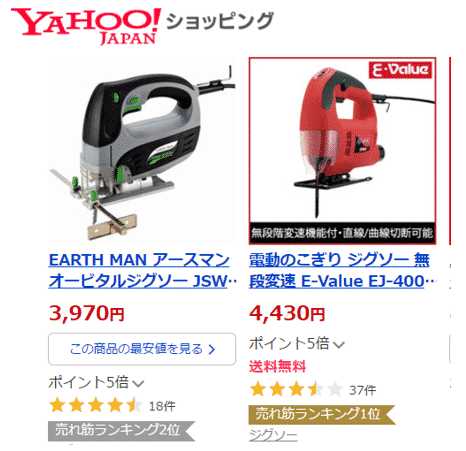The height and width of the screenshot is (451, 466).
Task: Open the 37件 reviews count
Action: click(x=363, y=390)
